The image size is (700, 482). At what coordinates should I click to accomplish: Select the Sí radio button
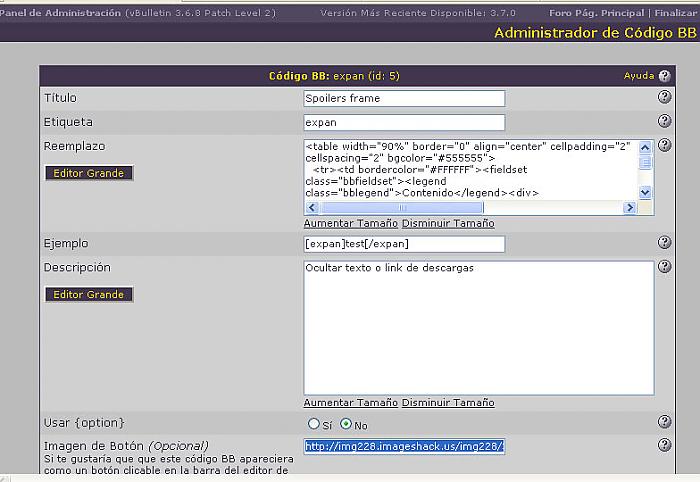314,423
